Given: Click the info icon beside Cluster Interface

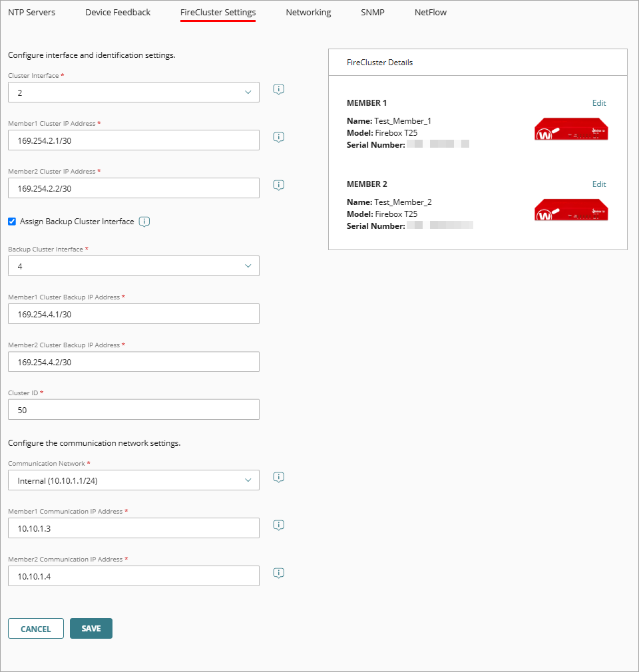Looking at the screenshot, I should (278, 89).
